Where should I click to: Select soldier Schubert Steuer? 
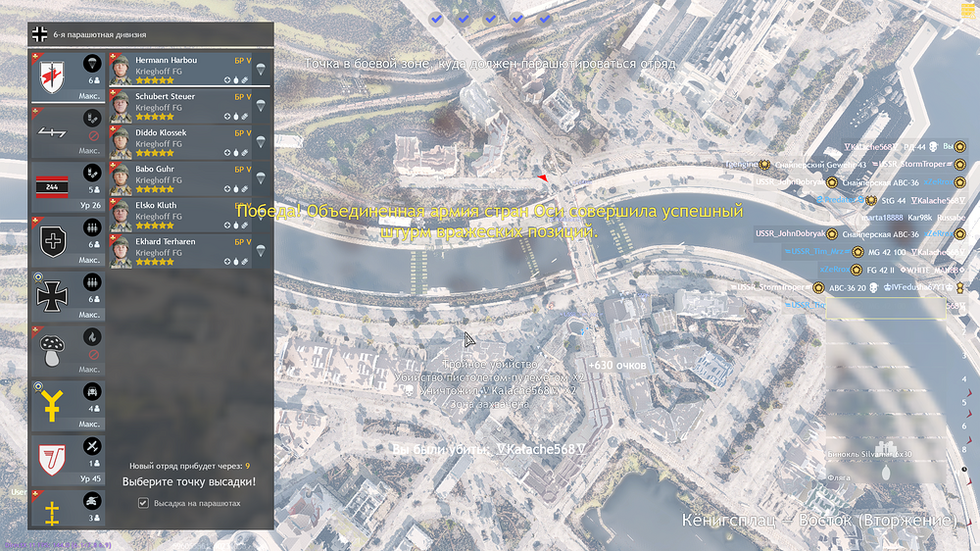tap(180, 106)
